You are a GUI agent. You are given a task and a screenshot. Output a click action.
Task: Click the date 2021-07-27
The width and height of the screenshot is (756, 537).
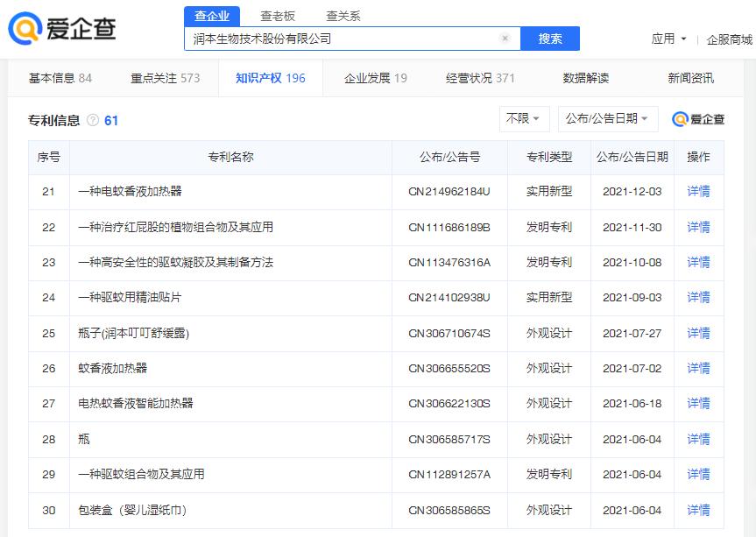632,333
